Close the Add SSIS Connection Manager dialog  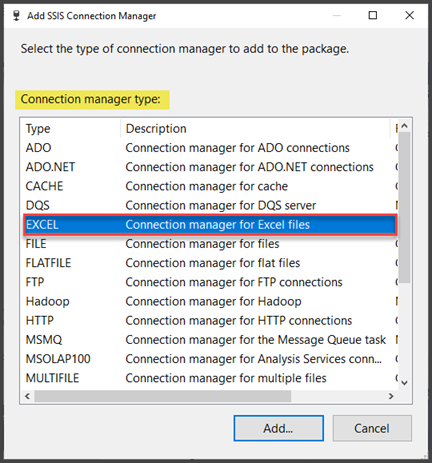(x=409, y=15)
